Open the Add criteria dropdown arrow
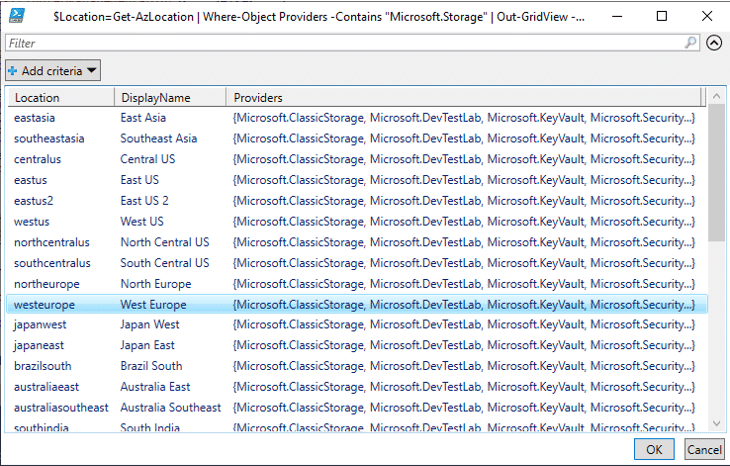 92,71
